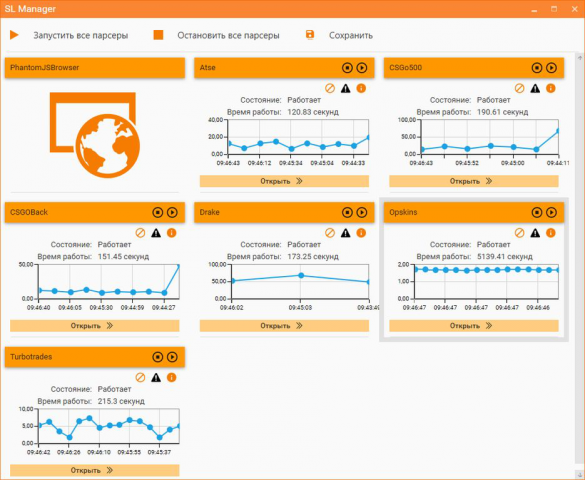Click the Turbotrades info icon
Image resolution: width=585 pixels, height=480 pixels.
coord(172,377)
